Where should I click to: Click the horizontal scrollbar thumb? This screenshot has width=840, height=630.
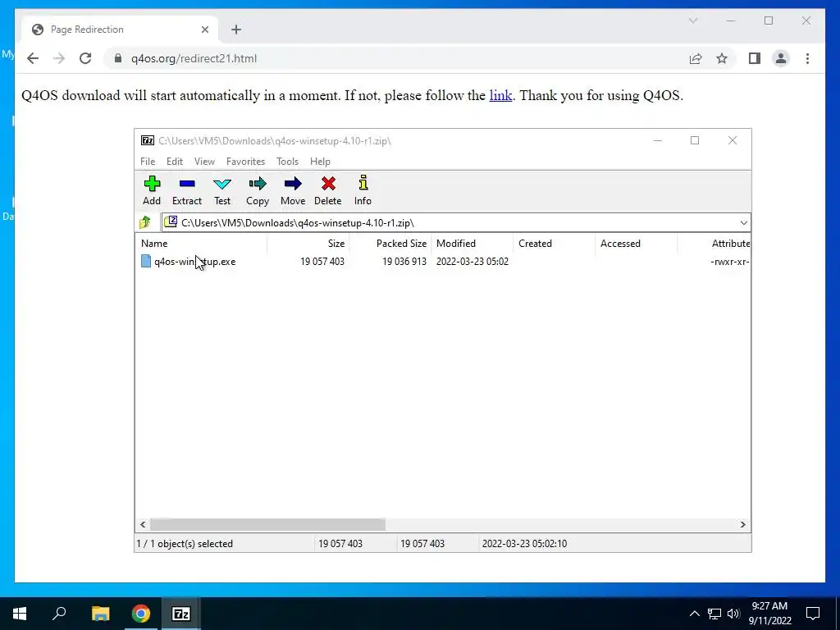(267, 524)
